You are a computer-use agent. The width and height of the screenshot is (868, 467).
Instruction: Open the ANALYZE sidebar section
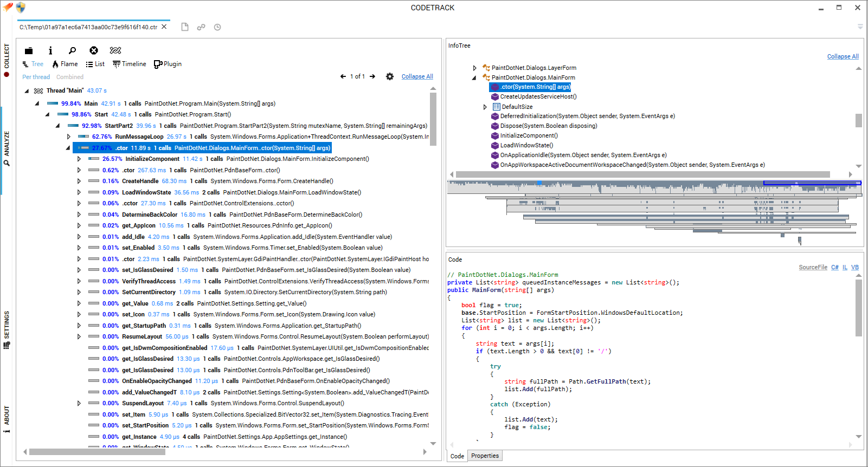point(7,148)
